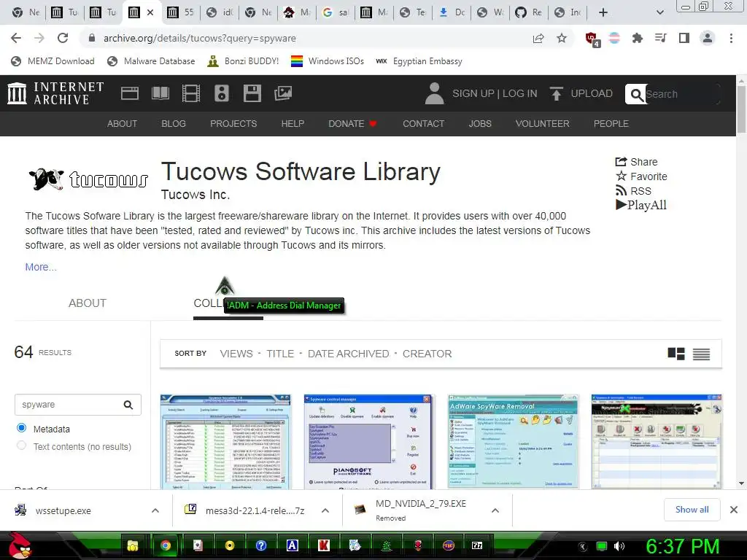Submit the spyware collection search magnifier
Viewport: 747px width, 560px height.
tap(128, 405)
